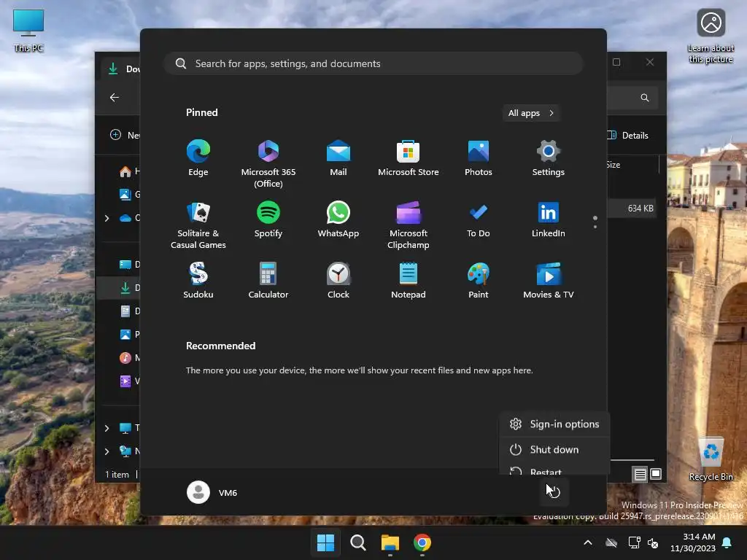Click Learn about this picture icon

[x=711, y=36]
